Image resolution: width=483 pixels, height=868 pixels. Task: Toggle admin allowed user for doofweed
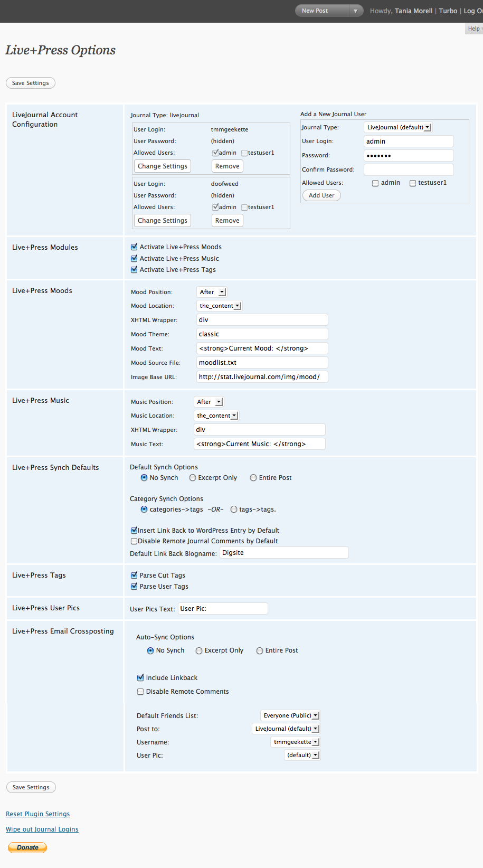(x=215, y=207)
